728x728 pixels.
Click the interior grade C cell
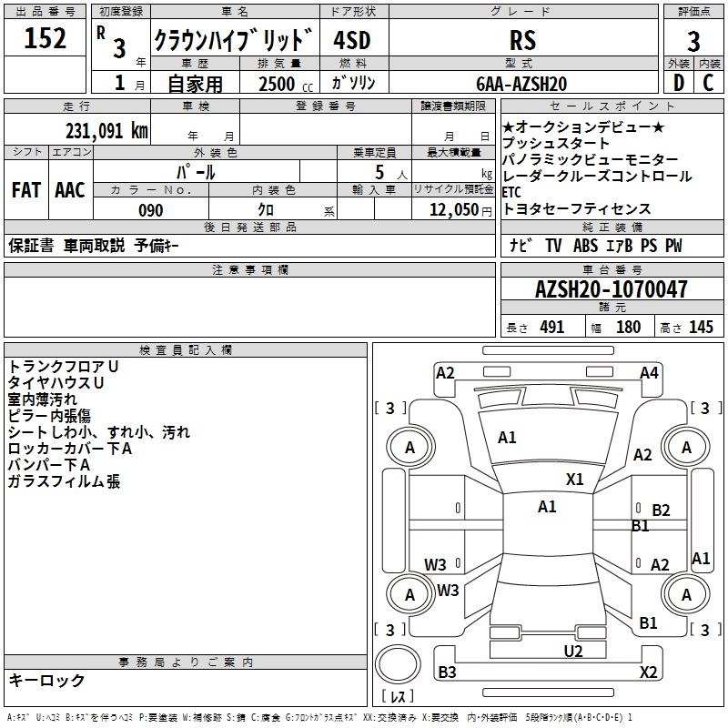pyautogui.click(x=709, y=83)
